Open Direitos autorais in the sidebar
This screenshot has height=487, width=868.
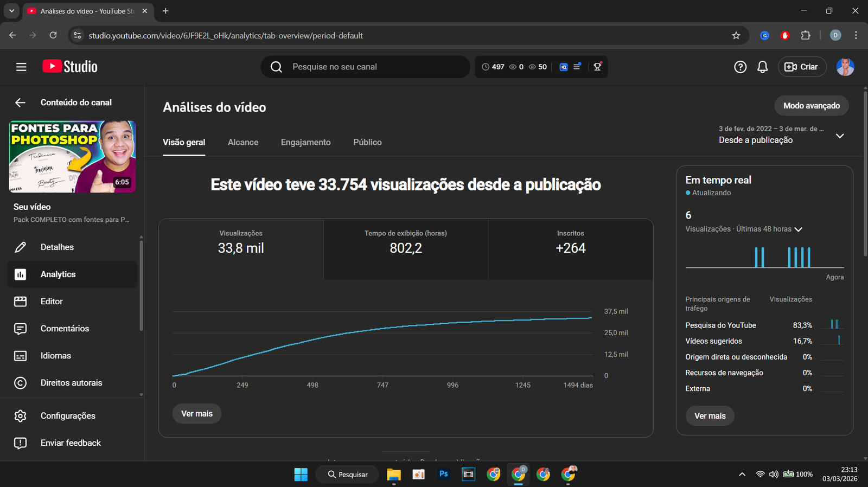tap(71, 383)
